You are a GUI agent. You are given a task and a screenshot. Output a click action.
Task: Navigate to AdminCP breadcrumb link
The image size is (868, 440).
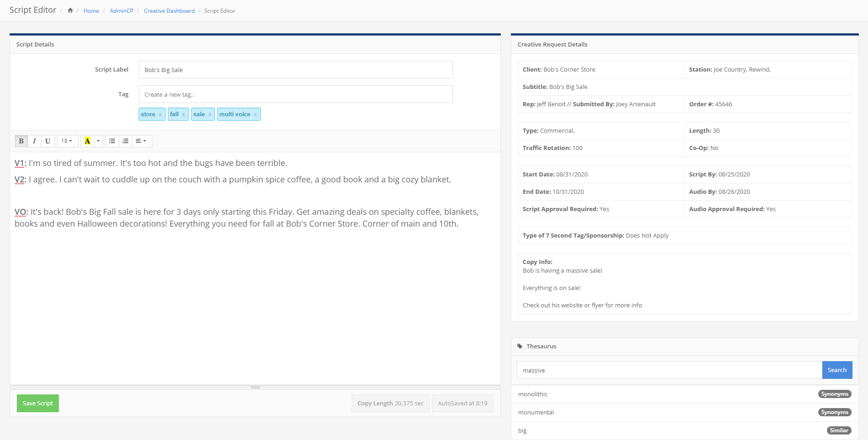(121, 11)
